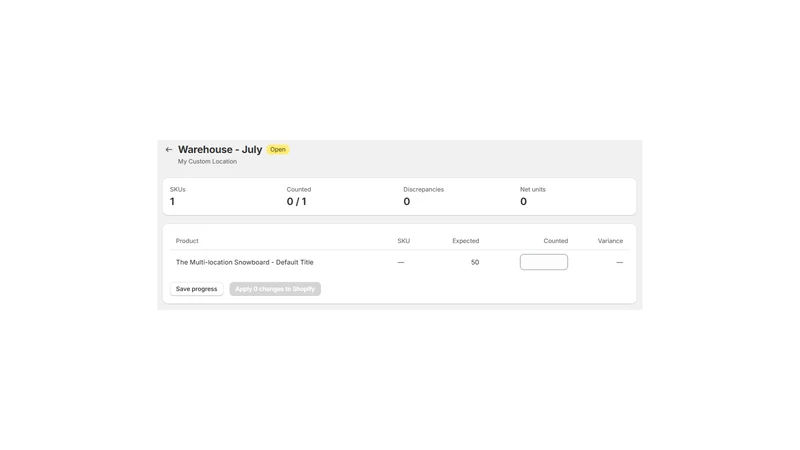Click the Counted column header in table
This screenshot has height=450, width=800.
click(x=556, y=241)
